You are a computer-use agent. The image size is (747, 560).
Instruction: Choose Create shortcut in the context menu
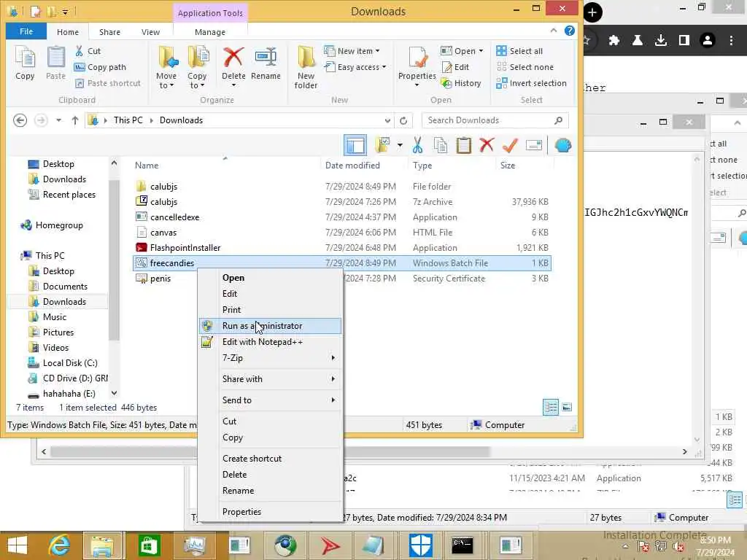(x=270, y=458)
